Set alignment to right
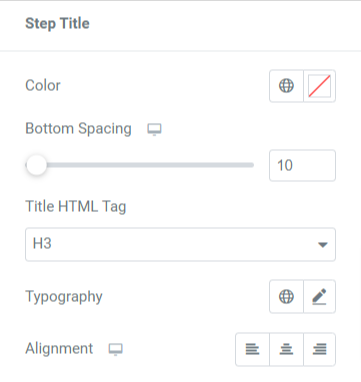 click(x=319, y=349)
